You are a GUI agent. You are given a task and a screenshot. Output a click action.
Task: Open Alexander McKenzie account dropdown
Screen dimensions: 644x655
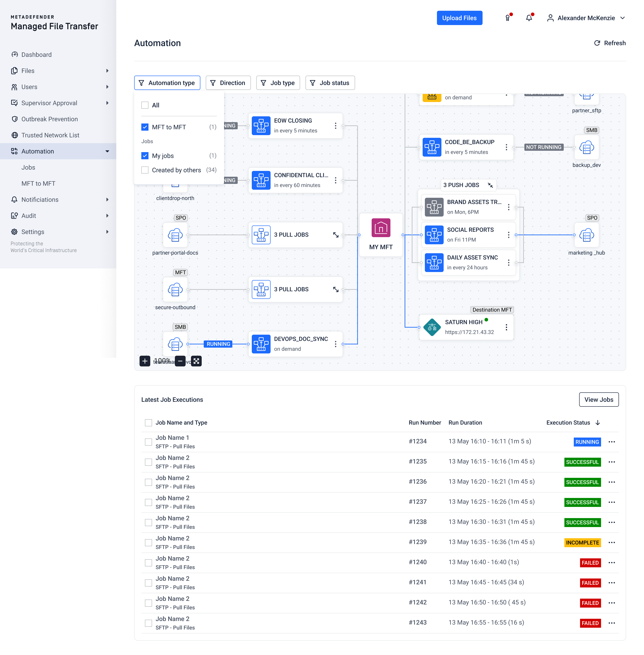tap(586, 18)
